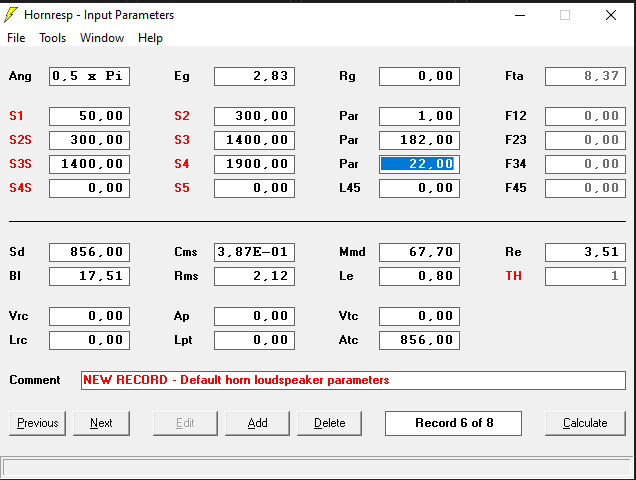The width and height of the screenshot is (636, 480).
Task: Select the L45 input field
Action: 419,188
